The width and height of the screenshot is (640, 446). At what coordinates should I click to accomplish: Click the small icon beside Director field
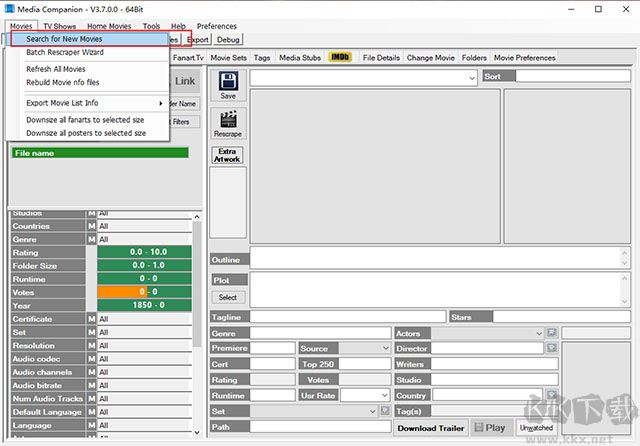pyautogui.click(x=551, y=348)
